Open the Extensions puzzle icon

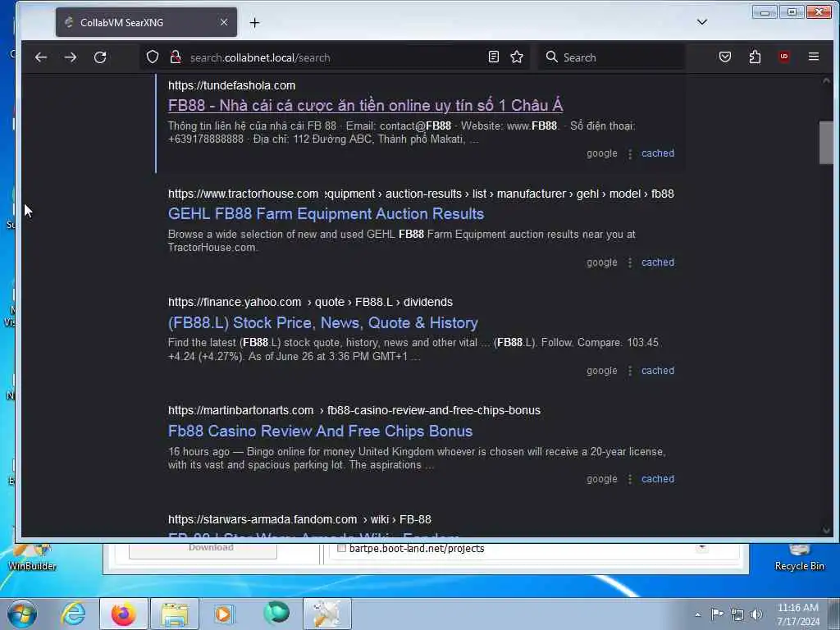tap(755, 57)
